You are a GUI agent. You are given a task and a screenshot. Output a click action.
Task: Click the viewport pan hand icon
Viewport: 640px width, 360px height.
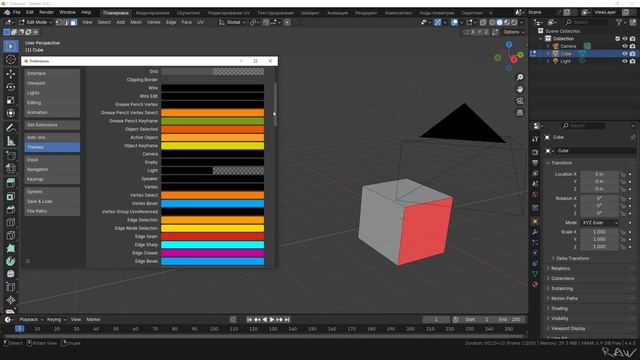coord(520,89)
